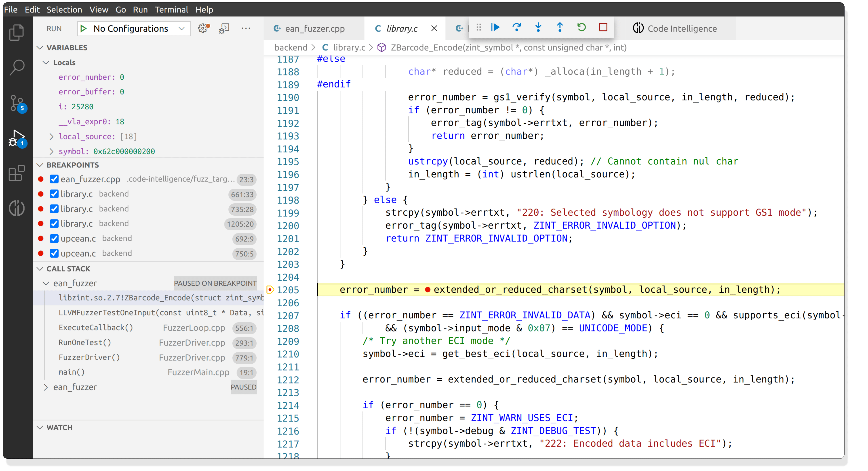Image resolution: width=868 pixels, height=471 pixels.
Task: Restart the debugging session
Action: pos(581,28)
